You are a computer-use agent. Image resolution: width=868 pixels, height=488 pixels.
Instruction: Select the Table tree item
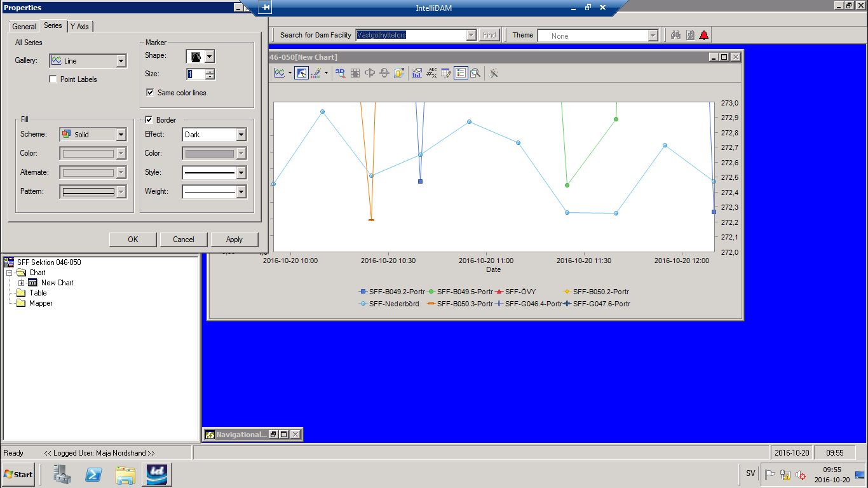coord(38,293)
